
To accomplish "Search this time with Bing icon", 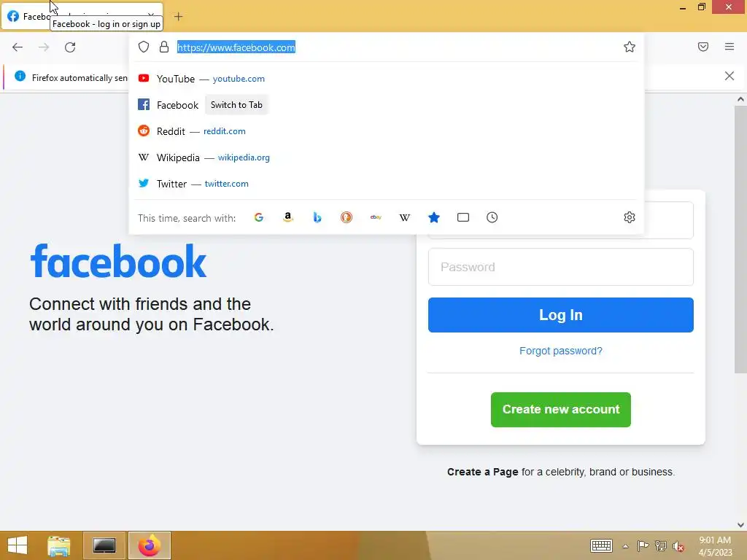I will tap(317, 217).
